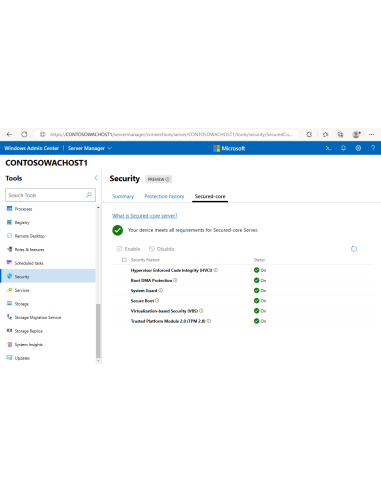Click info icon next to HVCI
The height and width of the screenshot is (492, 381).
point(216,270)
